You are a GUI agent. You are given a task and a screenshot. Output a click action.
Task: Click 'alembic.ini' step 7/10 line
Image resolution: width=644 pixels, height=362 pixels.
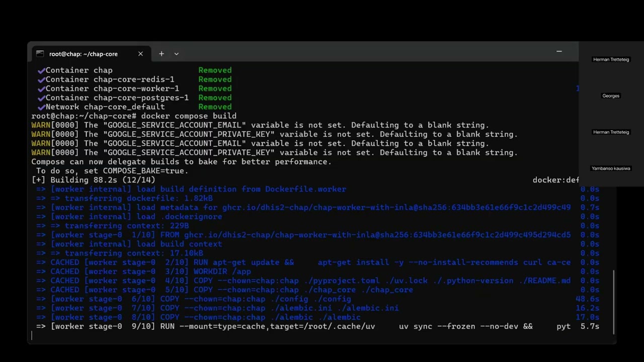pyautogui.click(x=217, y=308)
